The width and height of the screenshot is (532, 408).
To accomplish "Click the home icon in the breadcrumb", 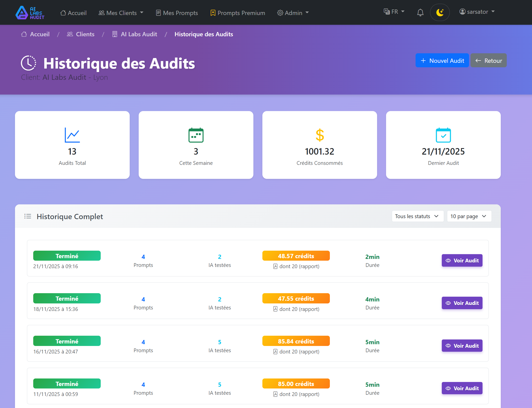I will [x=24, y=34].
